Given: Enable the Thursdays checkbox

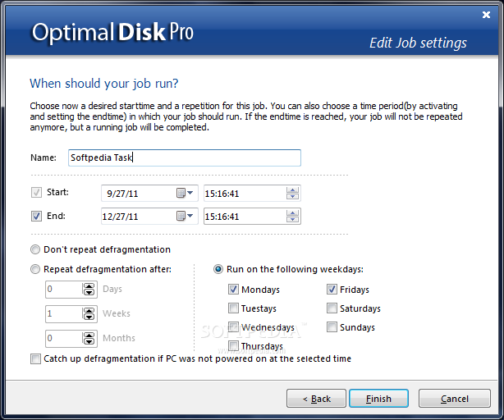Looking at the screenshot, I should click(233, 346).
